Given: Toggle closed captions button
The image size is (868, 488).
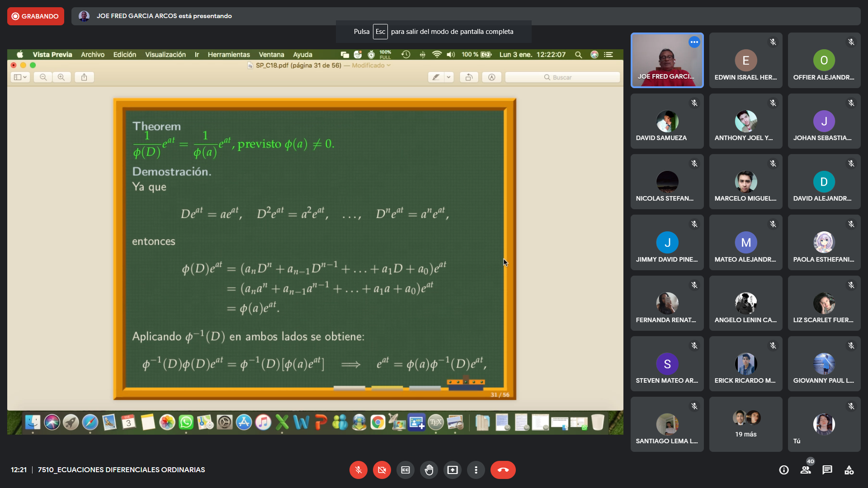Looking at the screenshot, I should tap(406, 470).
